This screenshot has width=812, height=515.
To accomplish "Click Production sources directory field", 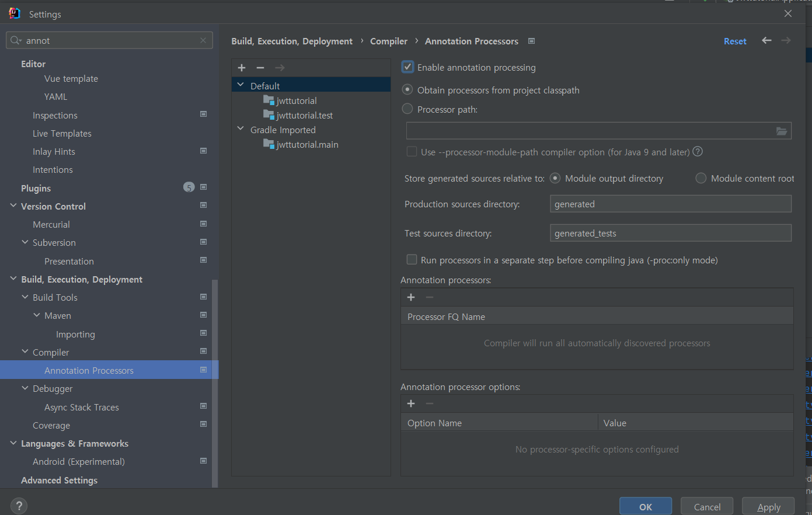I will coord(671,204).
